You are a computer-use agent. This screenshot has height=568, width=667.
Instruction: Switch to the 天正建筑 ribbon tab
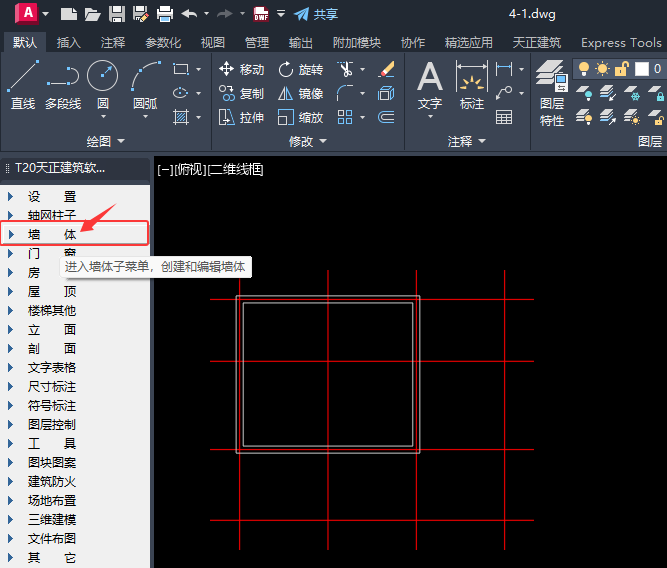click(537, 43)
